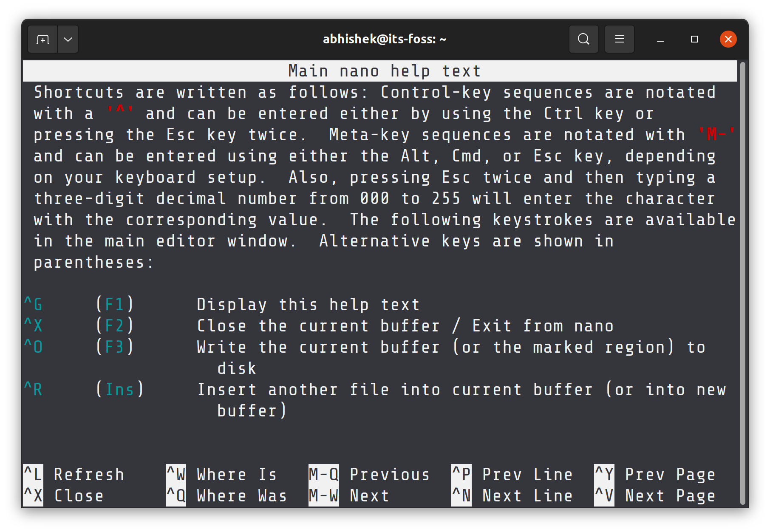Image resolution: width=770 pixels, height=532 pixels.
Task: Click the 'Main nano help text' header
Action: [x=384, y=71]
